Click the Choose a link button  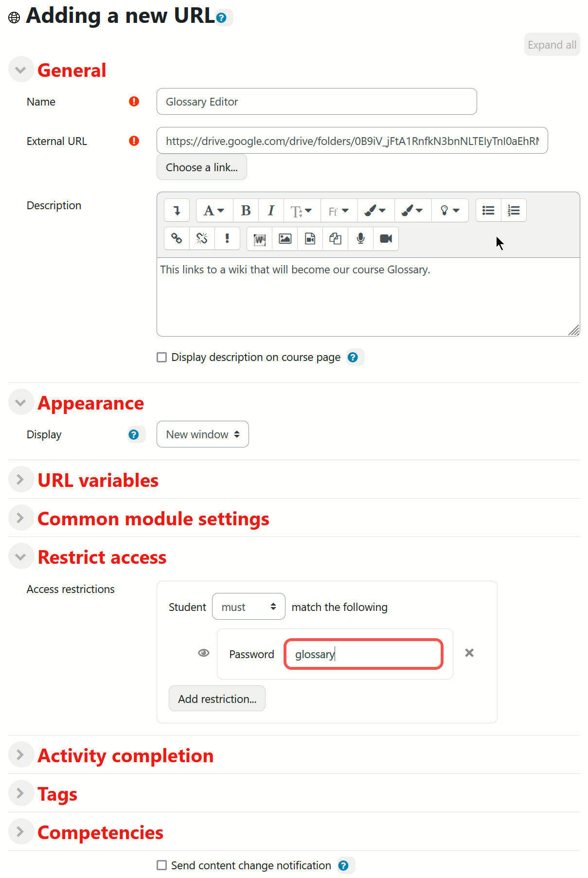(x=201, y=167)
